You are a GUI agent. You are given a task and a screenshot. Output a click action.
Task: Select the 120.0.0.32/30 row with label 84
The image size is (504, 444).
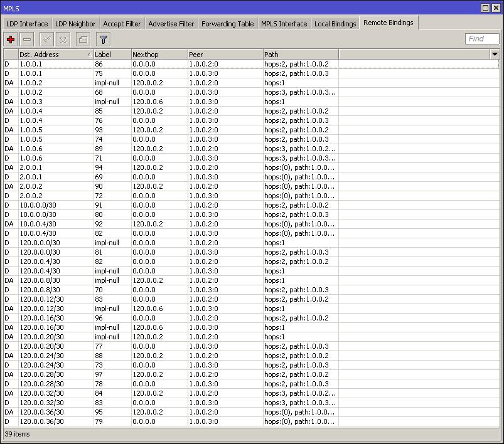[251, 393]
